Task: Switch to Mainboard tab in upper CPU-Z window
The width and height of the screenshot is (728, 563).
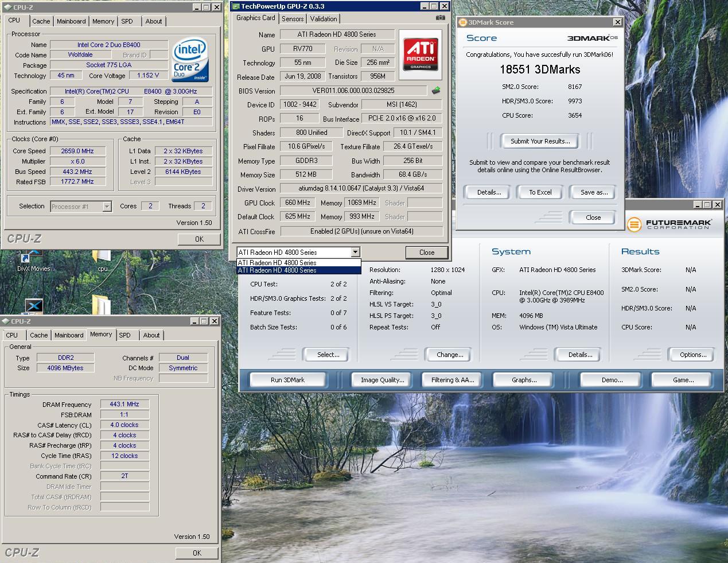Action: pyautogui.click(x=71, y=21)
